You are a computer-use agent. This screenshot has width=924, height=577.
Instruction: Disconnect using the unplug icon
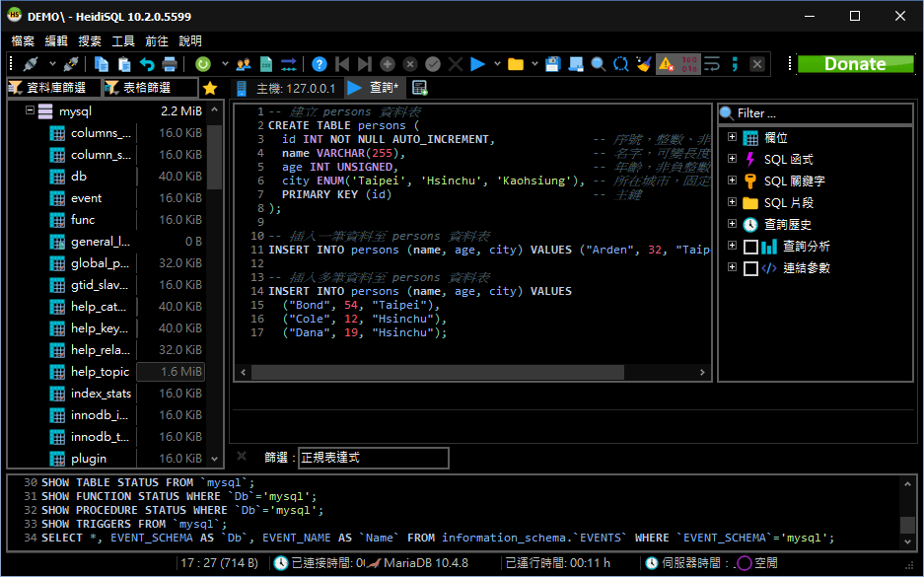(x=72, y=64)
